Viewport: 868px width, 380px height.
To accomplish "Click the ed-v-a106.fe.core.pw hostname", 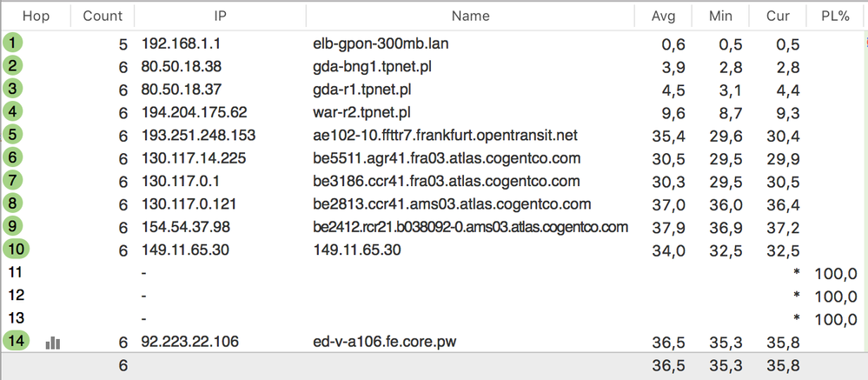I will click(384, 342).
